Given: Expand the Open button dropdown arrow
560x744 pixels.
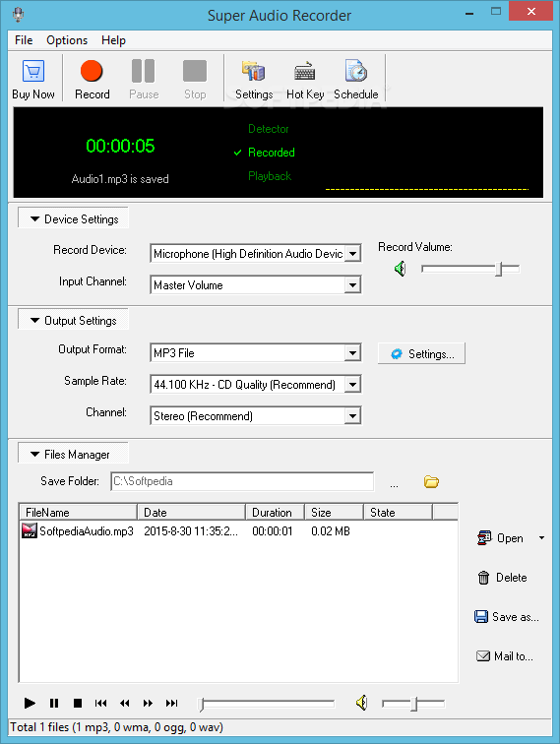Looking at the screenshot, I should [x=541, y=538].
